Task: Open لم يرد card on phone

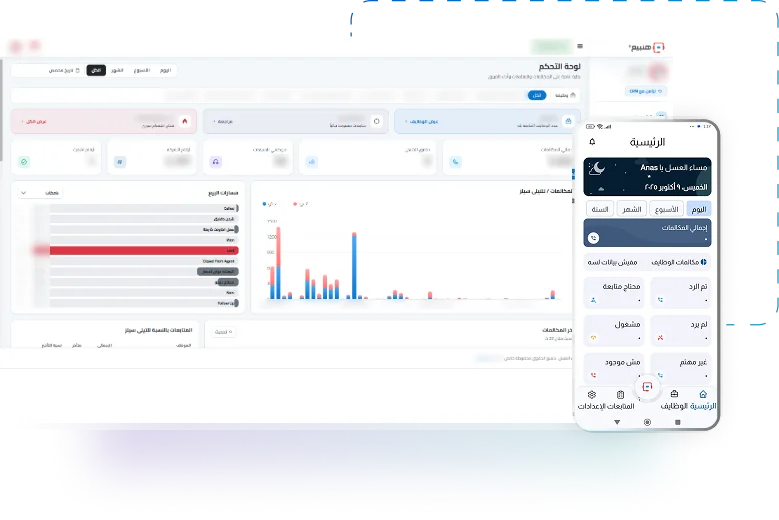Action: tap(681, 331)
